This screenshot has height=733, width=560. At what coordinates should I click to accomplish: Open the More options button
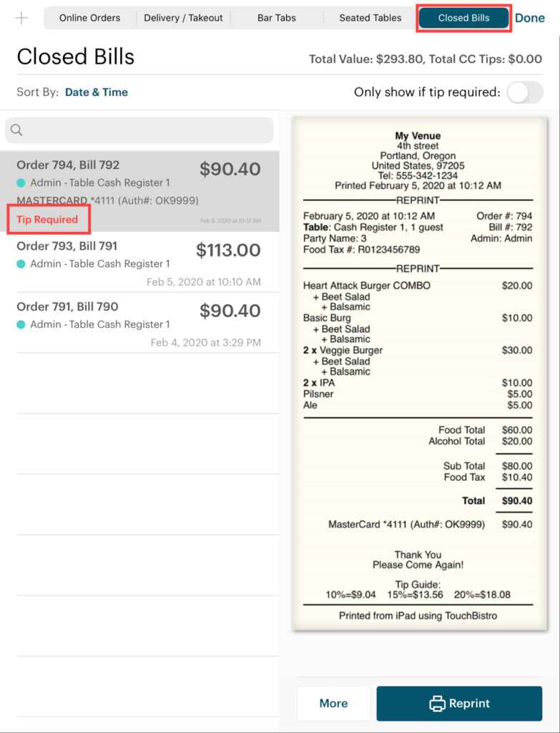coord(333,703)
